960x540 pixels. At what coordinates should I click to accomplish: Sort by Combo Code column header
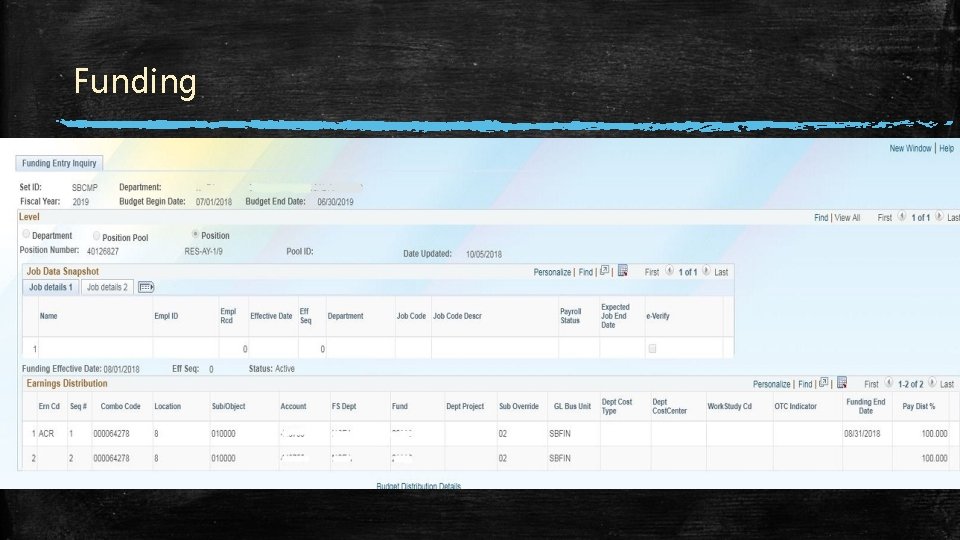point(121,407)
